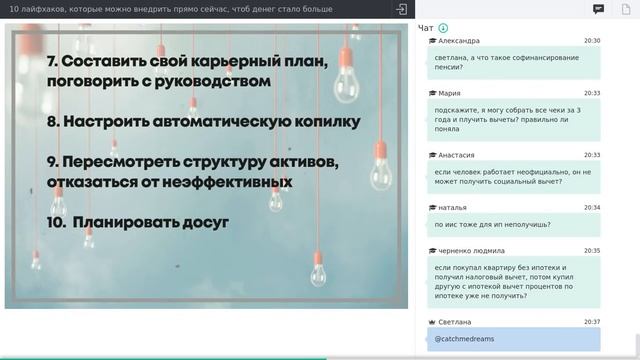This screenshot has height=360, width=640.
Task: Click the graduation cap icon next to Анастасия
Action: coord(432,155)
